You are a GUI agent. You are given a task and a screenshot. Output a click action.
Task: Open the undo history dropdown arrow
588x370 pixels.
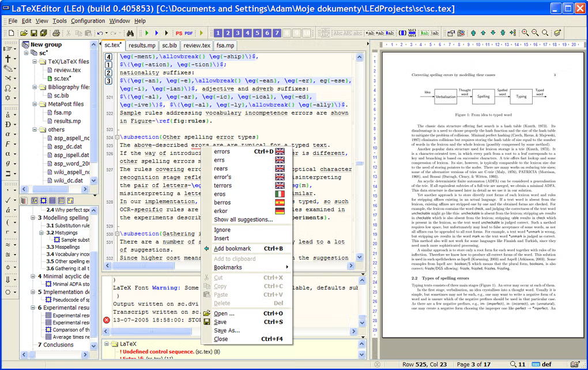coord(107,33)
